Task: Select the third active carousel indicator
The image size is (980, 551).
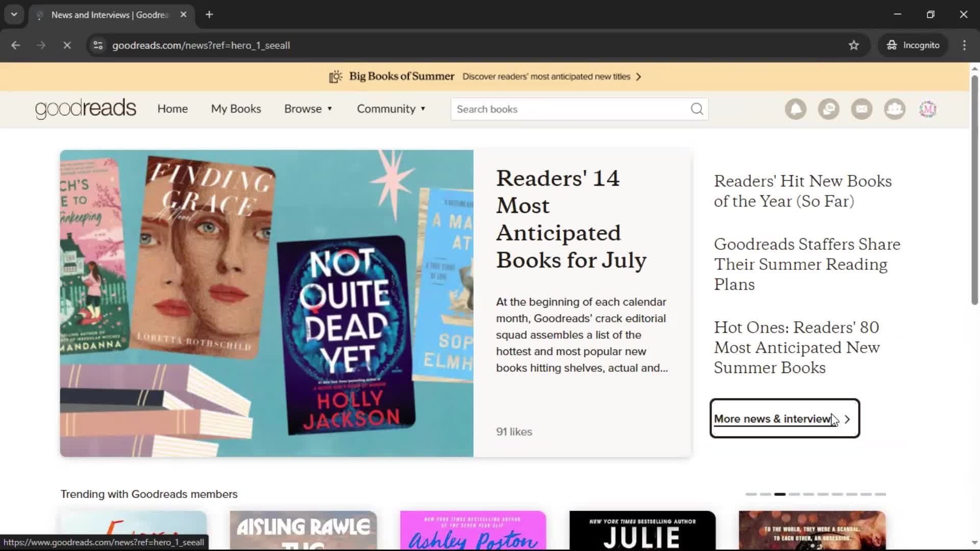Action: 779,494
